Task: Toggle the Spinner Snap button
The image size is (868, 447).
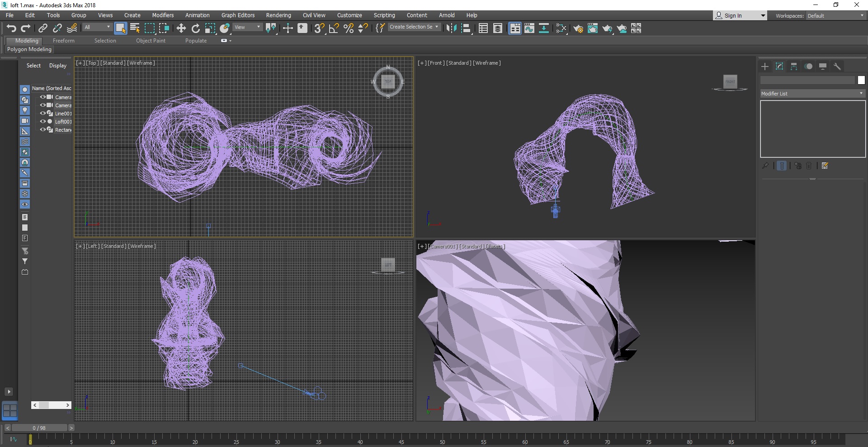Action: tap(363, 29)
